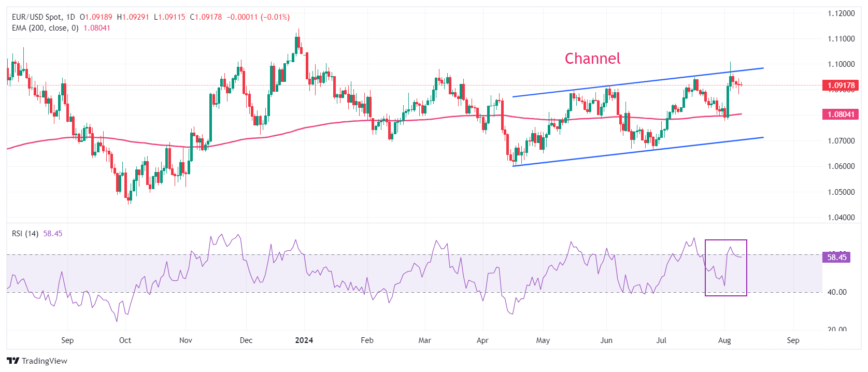Image resolution: width=868 pixels, height=372 pixels.
Task: Click the 1.04000 price scale level
Action: (841, 218)
